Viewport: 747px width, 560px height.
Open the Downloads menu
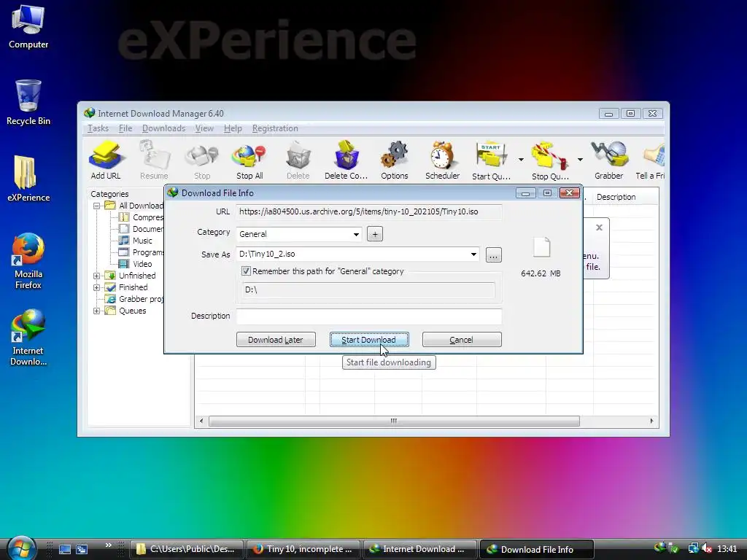tap(163, 128)
